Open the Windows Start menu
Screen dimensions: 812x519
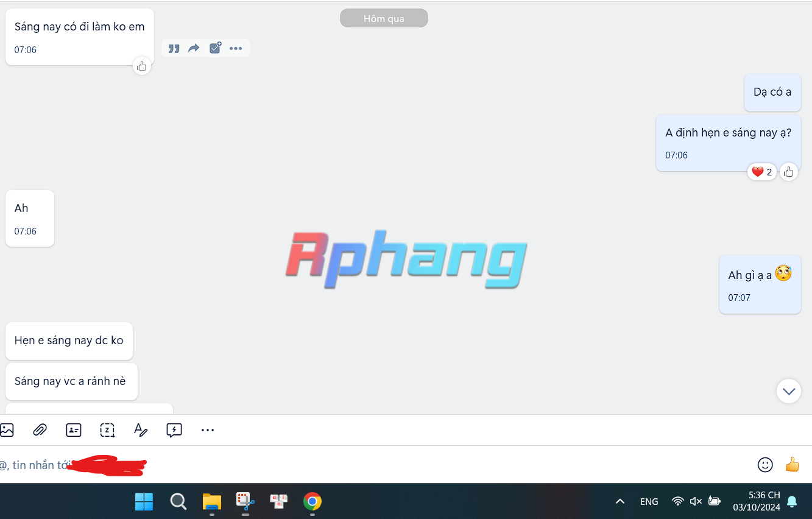[144, 501]
